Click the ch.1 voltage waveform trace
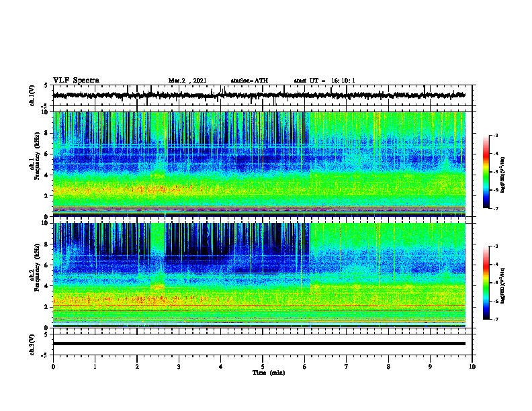 259,95
